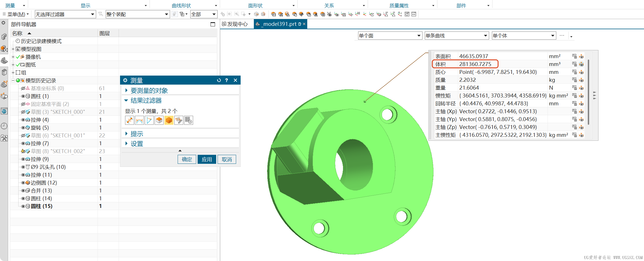Open the History clock icon in left sidebar
The width and height of the screenshot is (644, 261).
tap(4, 126)
